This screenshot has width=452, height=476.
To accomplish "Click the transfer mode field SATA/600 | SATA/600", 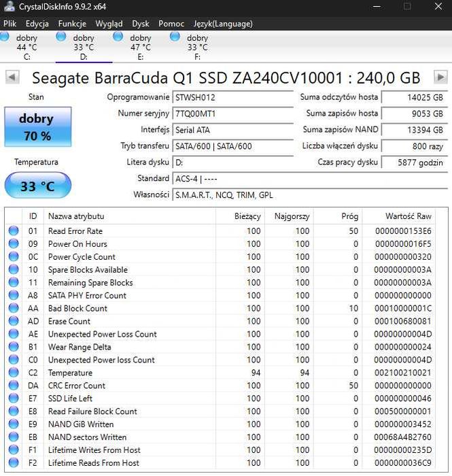I will tap(233, 146).
